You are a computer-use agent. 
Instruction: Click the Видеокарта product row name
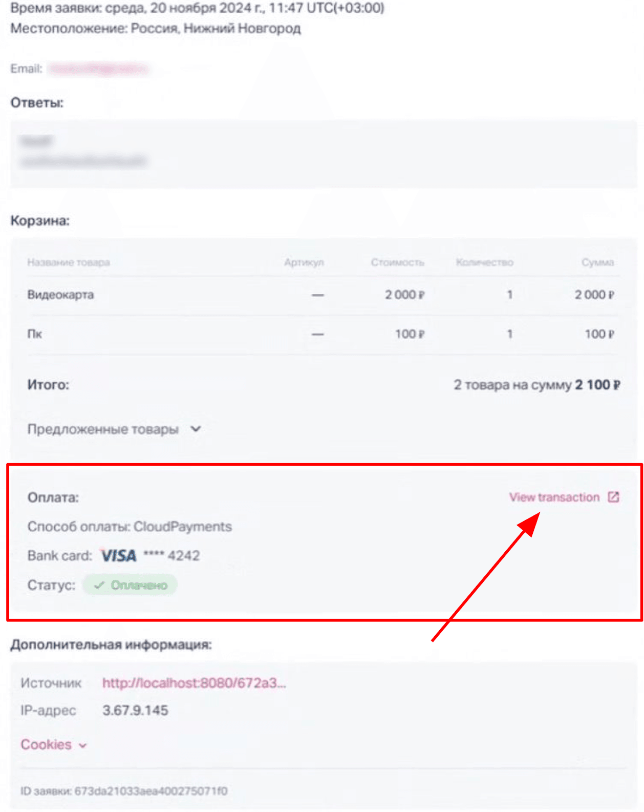60,295
